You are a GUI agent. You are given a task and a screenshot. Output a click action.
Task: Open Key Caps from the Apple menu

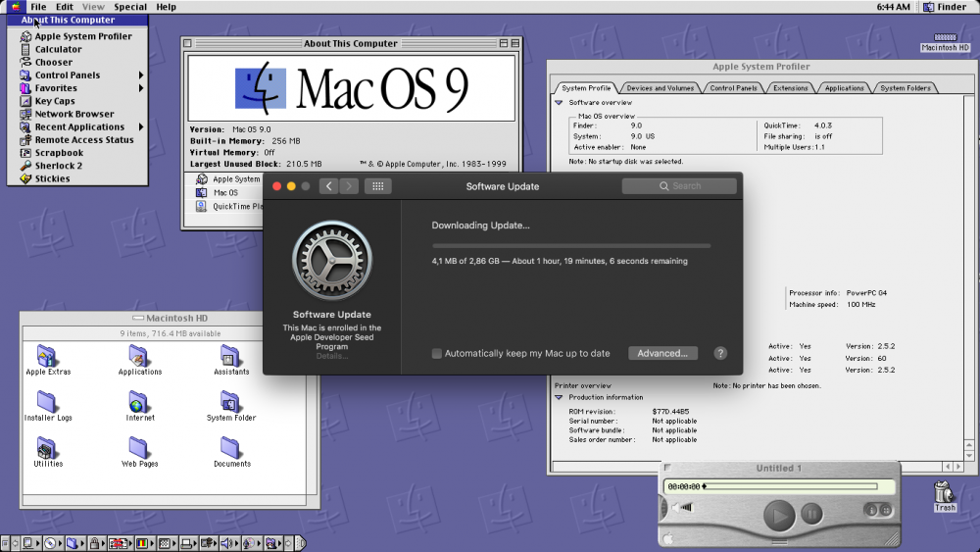[x=77, y=101]
